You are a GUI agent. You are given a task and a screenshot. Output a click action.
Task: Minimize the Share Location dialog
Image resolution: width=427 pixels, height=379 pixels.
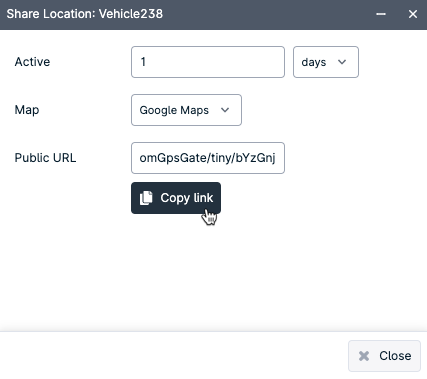click(x=381, y=14)
